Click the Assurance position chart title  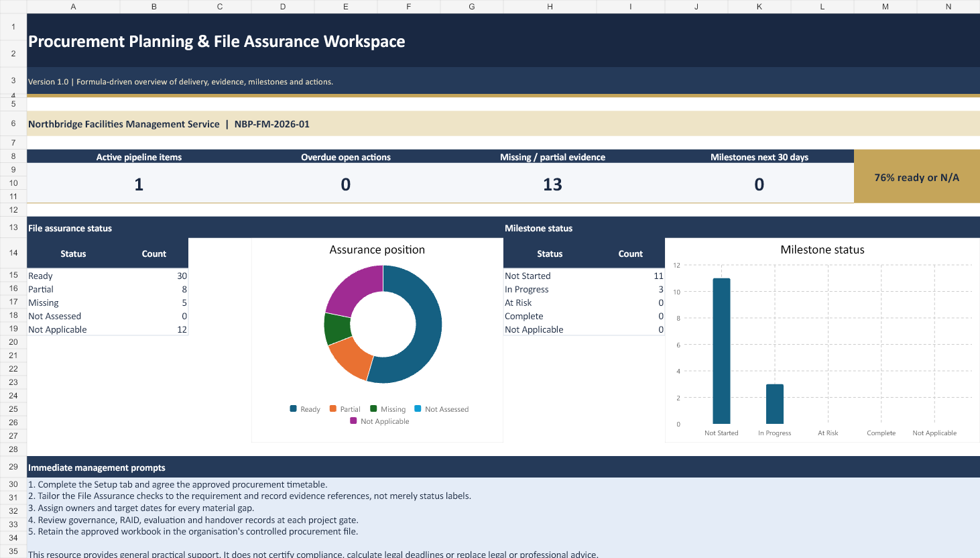377,249
